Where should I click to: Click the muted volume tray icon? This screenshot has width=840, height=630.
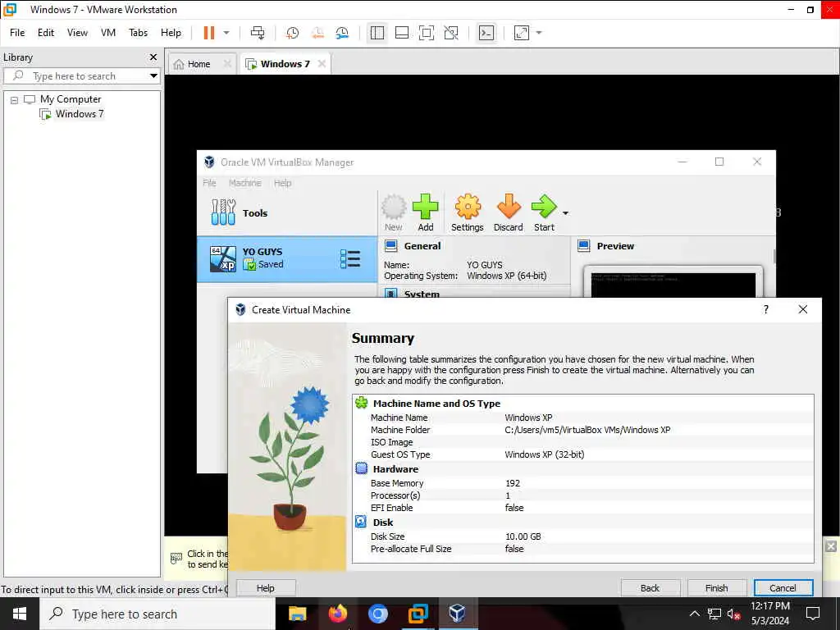tap(734, 614)
